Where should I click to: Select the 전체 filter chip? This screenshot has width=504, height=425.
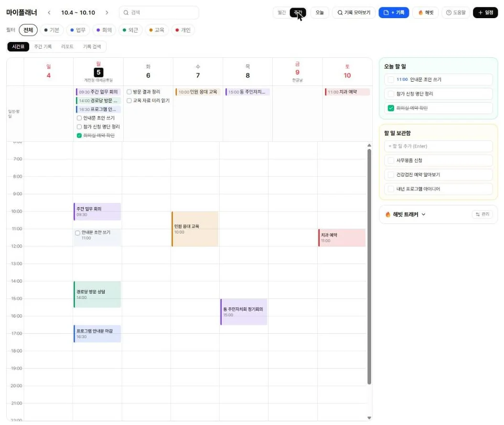[x=28, y=30]
